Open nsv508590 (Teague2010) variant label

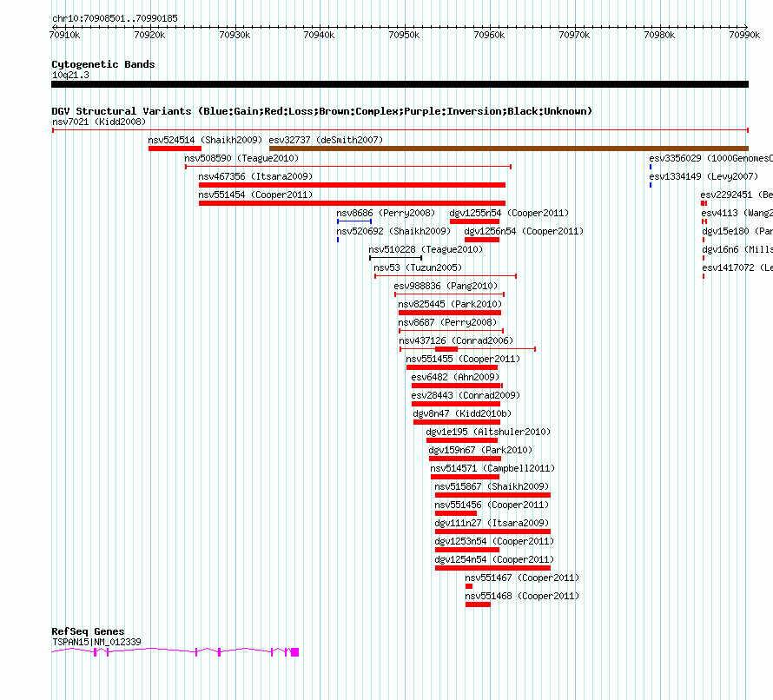click(x=241, y=158)
